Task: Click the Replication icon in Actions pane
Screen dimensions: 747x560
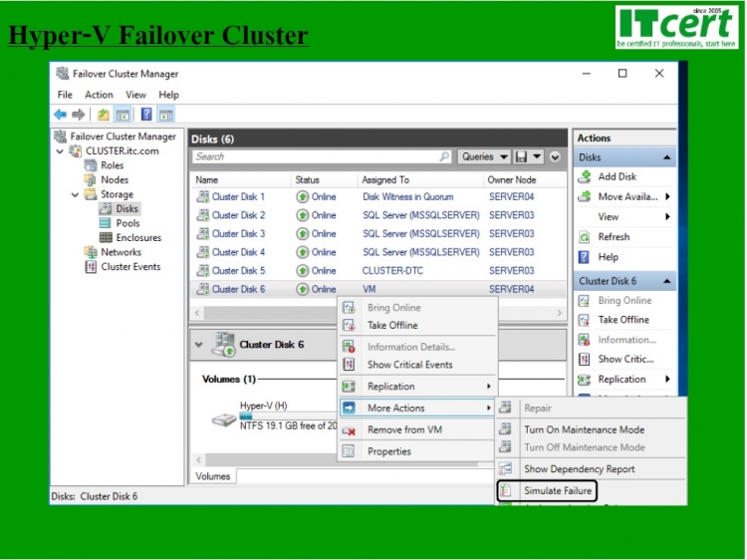Action: 584,380
